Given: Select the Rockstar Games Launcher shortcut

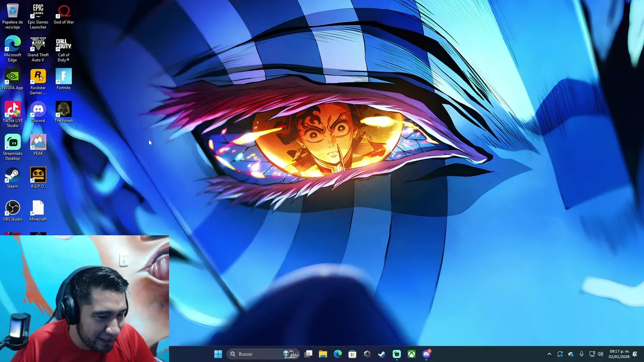Looking at the screenshot, I should [x=38, y=82].
